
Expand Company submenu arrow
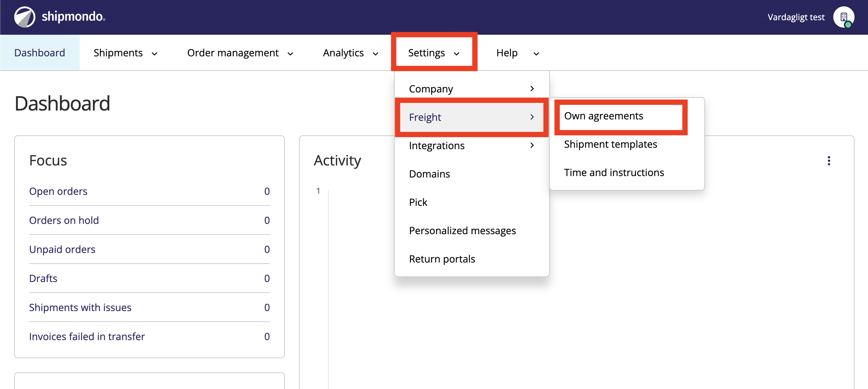(x=532, y=89)
